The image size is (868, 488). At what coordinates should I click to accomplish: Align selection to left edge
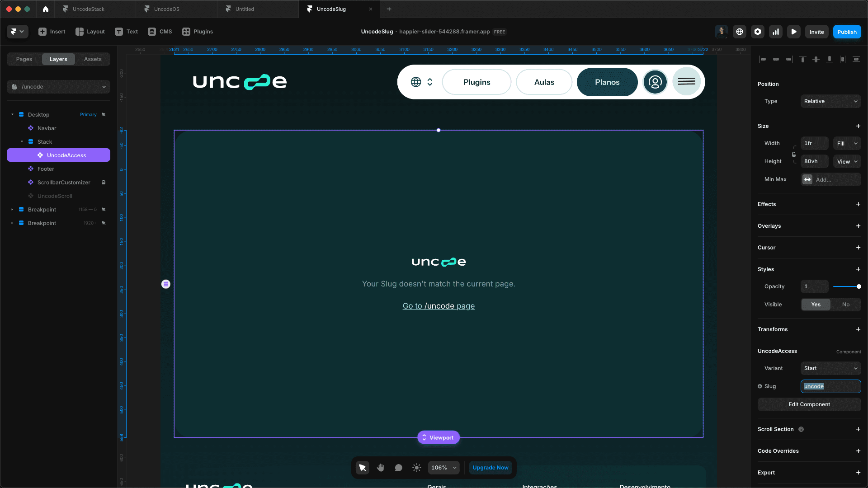point(763,59)
